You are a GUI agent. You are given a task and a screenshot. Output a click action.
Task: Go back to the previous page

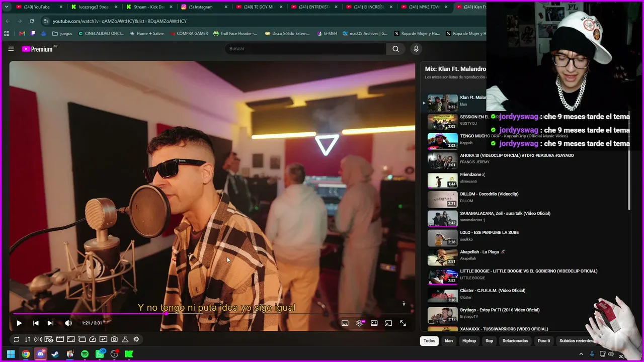tap(8, 21)
